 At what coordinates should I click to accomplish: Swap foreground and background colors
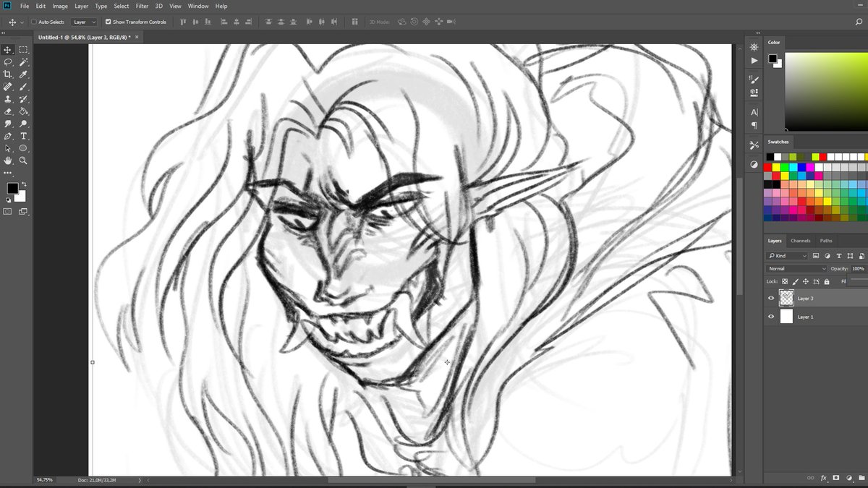tap(23, 184)
